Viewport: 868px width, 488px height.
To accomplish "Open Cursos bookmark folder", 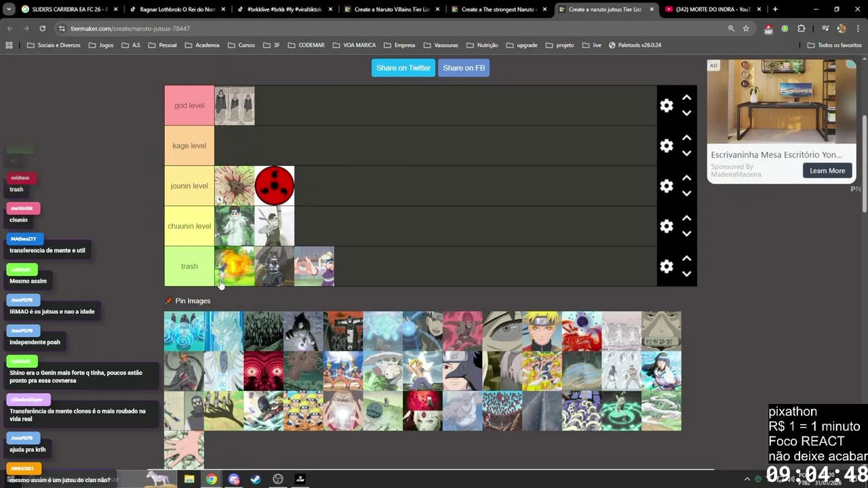I will [241, 45].
